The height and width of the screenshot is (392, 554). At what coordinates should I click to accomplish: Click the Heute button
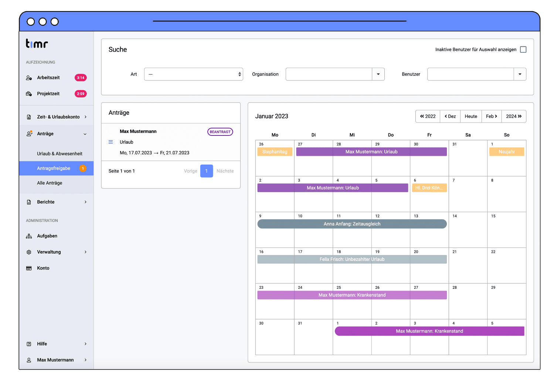point(471,116)
